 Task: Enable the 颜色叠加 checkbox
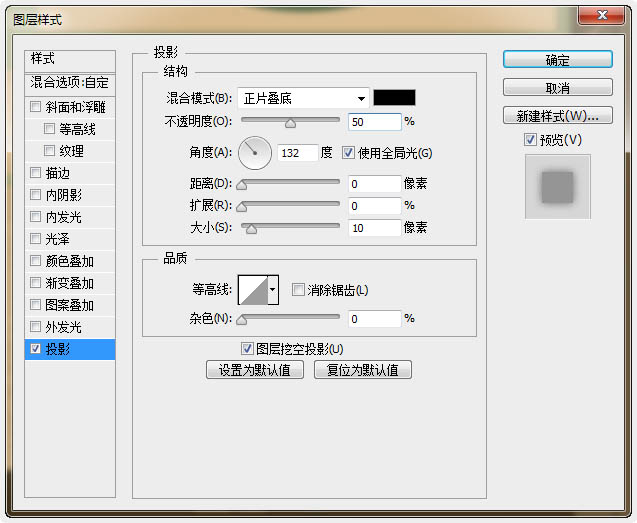36,260
